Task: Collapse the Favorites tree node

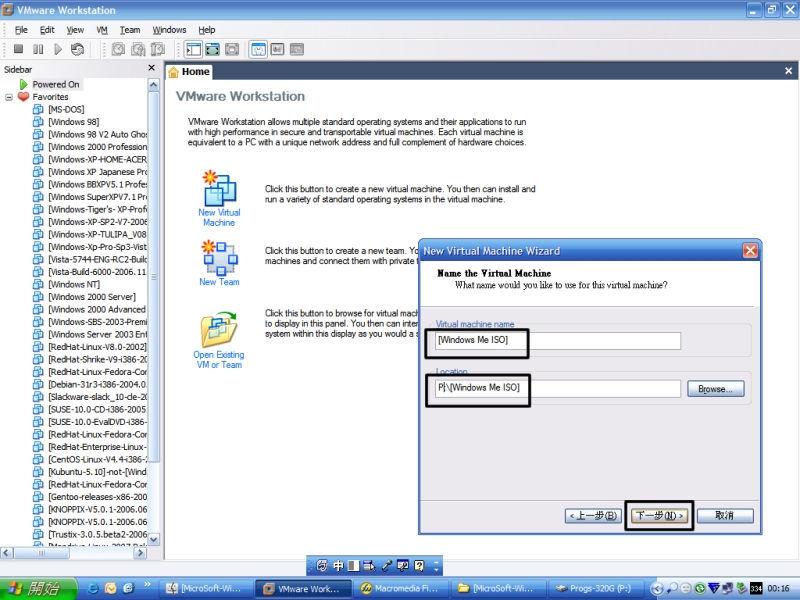Action: click(9, 97)
